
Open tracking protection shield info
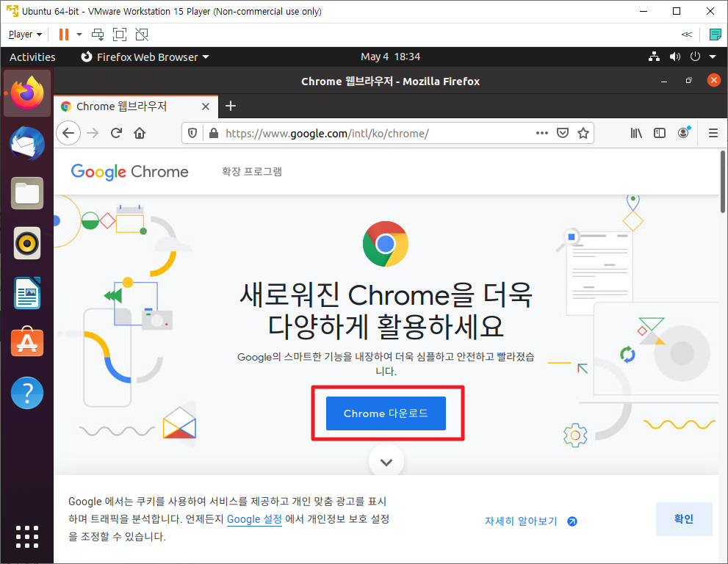(192, 133)
